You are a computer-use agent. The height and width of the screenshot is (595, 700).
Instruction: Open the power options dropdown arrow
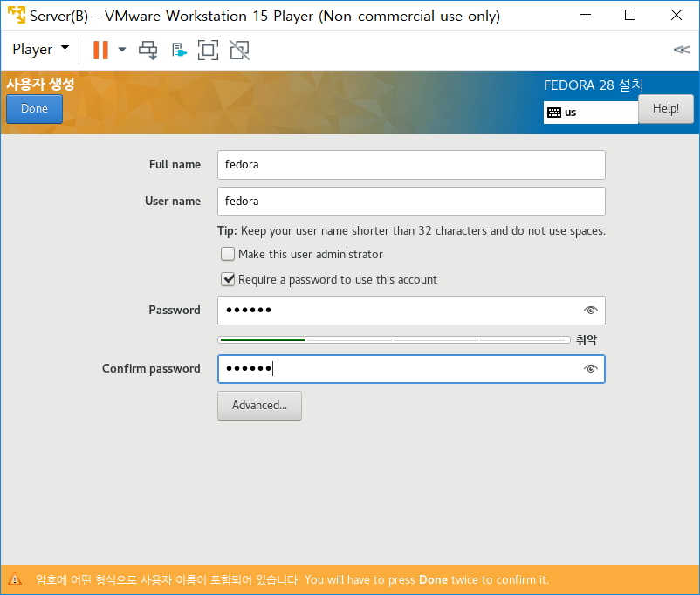pyautogui.click(x=122, y=50)
